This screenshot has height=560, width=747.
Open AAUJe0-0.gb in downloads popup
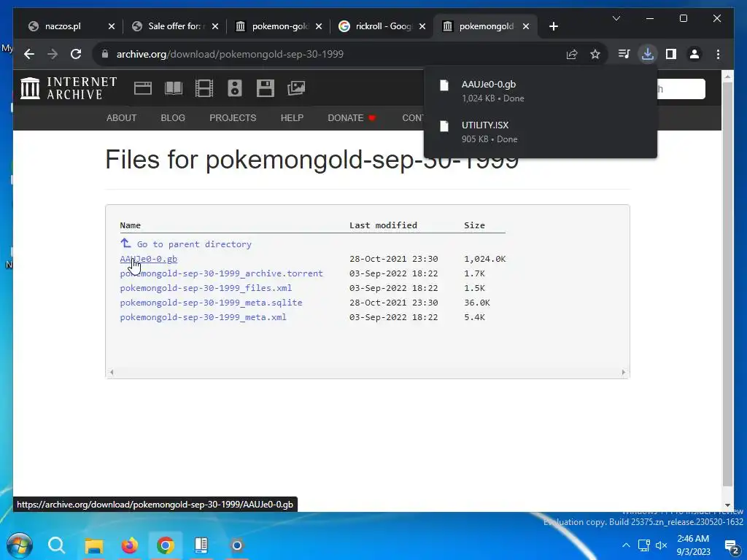(541, 91)
